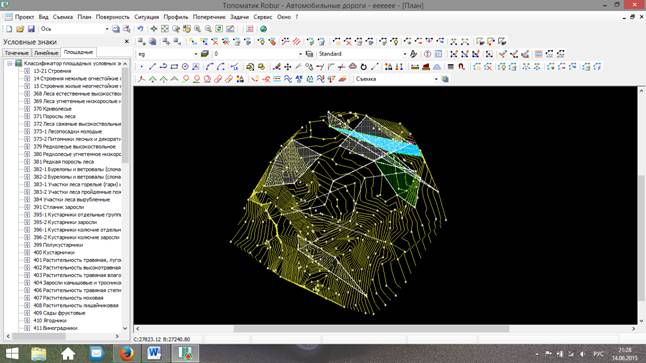The height and width of the screenshot is (363, 646).
Task: Click the New project icon
Action: [x=9, y=29]
